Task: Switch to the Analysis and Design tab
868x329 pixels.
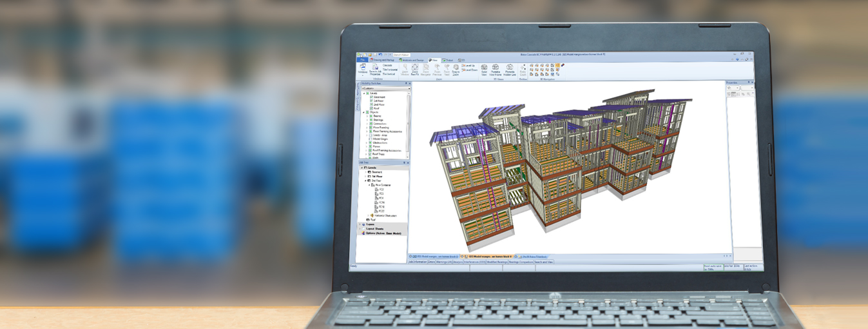Action: [x=411, y=60]
